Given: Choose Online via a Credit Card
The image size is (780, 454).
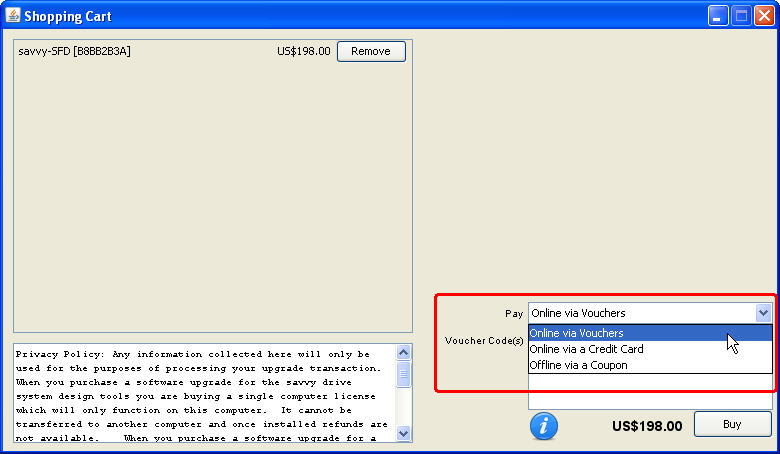Looking at the screenshot, I should tap(650, 349).
